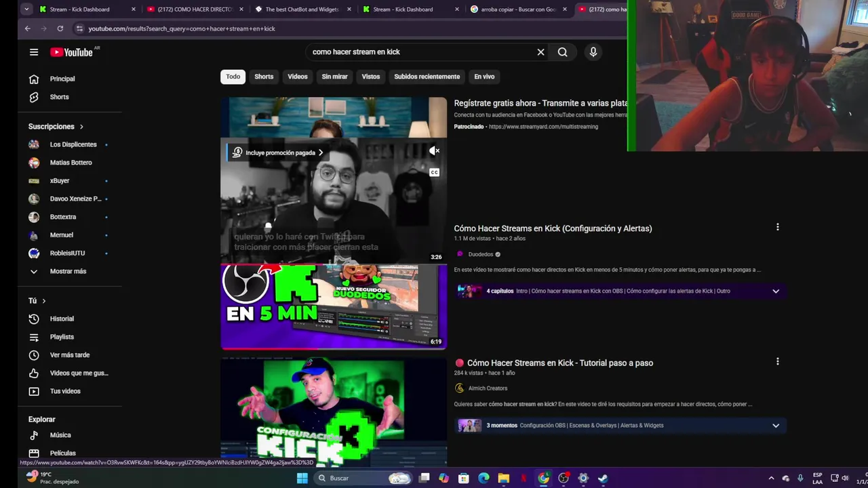View site information icon in address bar
The width and height of the screenshot is (868, 488).
coord(79,28)
